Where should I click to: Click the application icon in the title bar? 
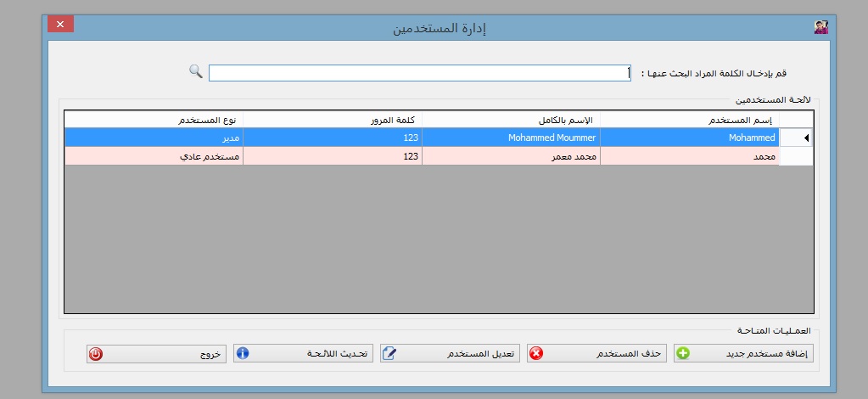click(x=820, y=27)
